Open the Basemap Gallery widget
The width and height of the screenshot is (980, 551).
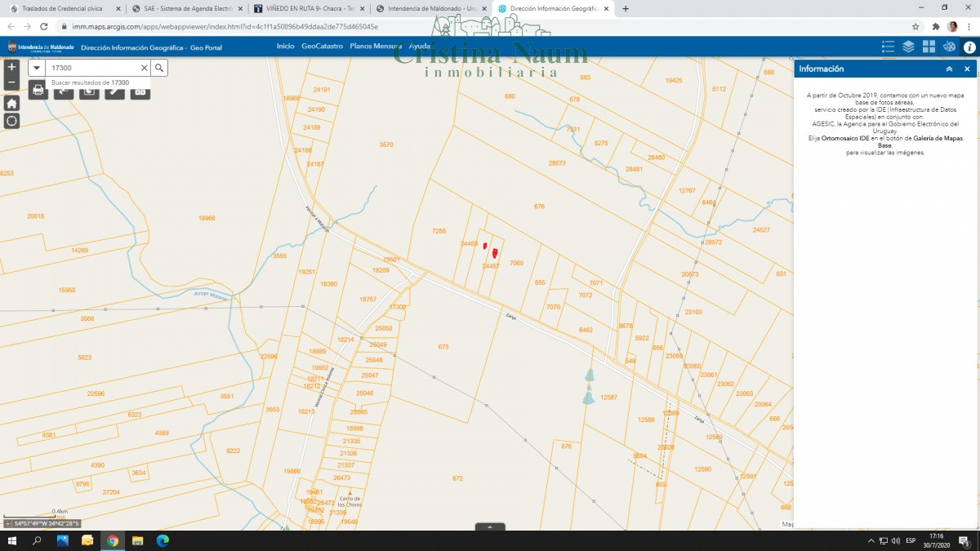pyautogui.click(x=929, y=47)
